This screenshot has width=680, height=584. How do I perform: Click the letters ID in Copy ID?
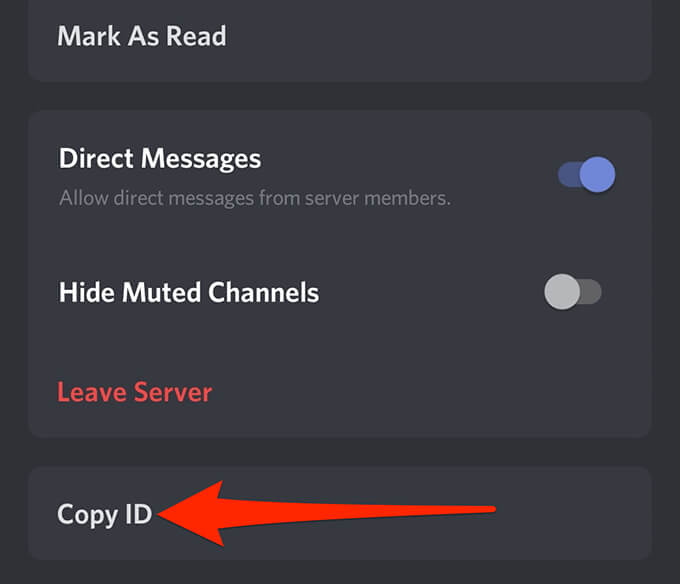point(139,514)
